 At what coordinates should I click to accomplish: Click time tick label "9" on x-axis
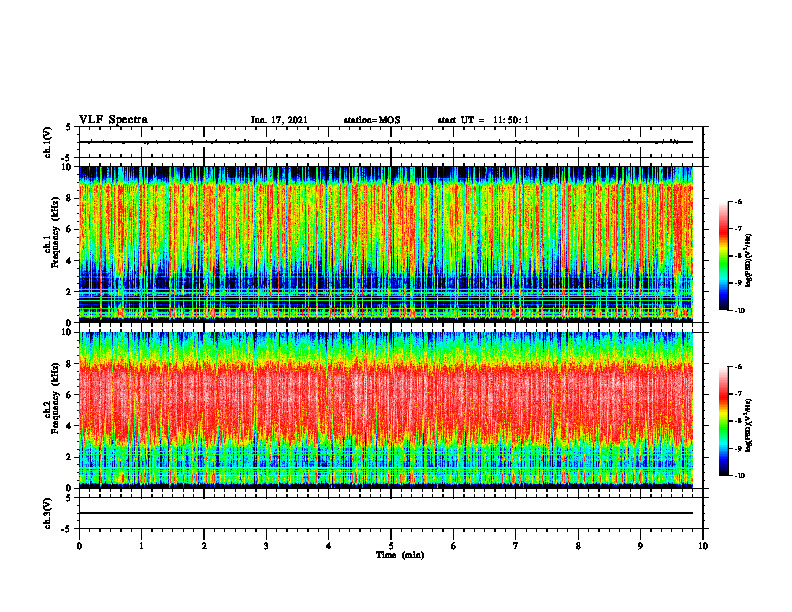640,546
